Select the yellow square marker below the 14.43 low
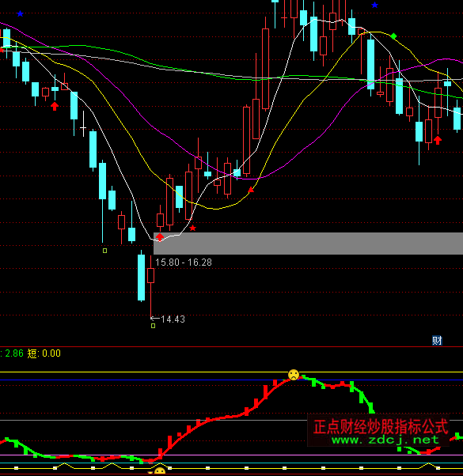Viewport: 463px width, 476px height. pyautogui.click(x=153, y=326)
